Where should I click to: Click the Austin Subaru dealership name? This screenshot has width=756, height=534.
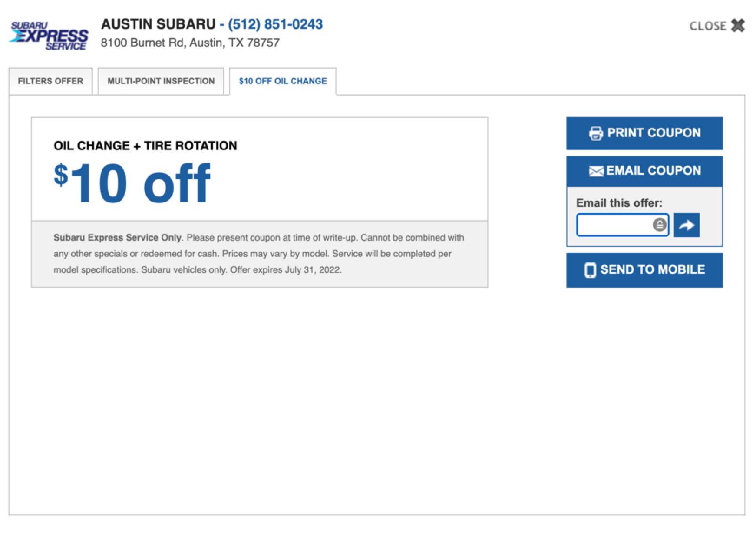click(158, 24)
